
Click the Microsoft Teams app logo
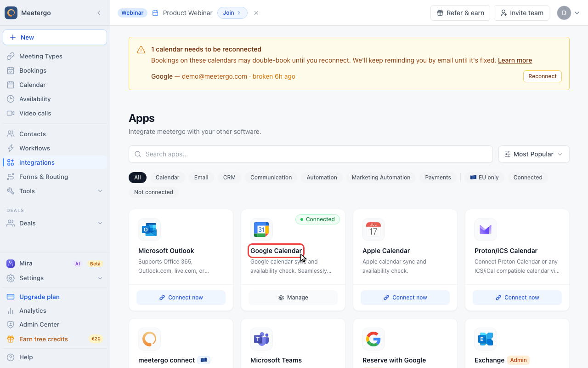(261, 339)
